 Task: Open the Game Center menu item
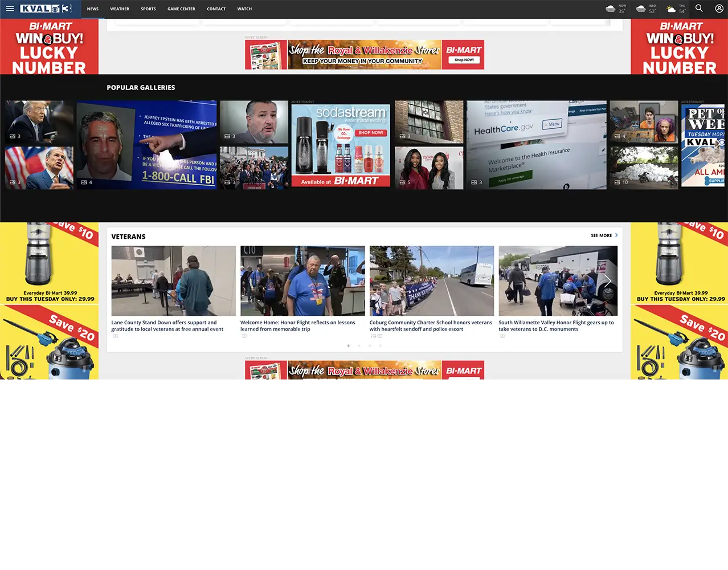pyautogui.click(x=181, y=9)
